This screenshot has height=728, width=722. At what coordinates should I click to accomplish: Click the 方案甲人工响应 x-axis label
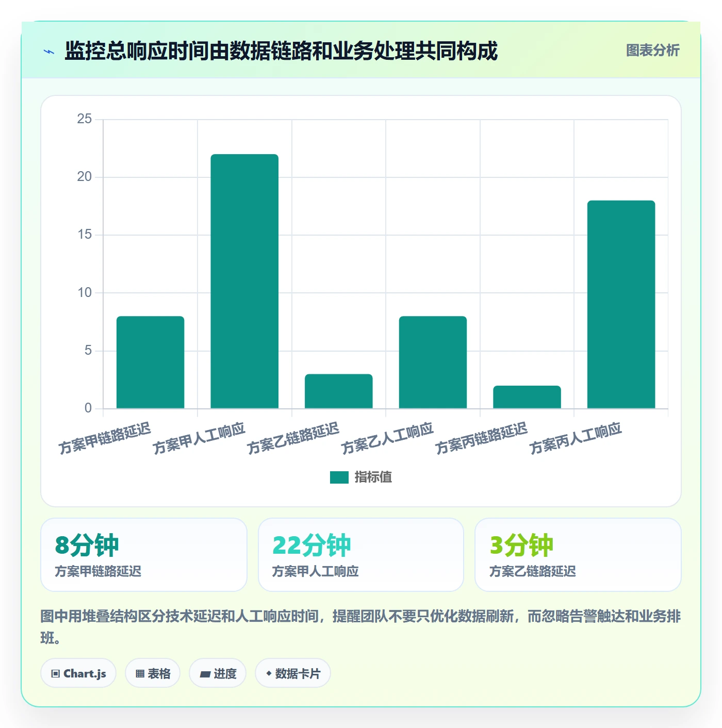199,438
